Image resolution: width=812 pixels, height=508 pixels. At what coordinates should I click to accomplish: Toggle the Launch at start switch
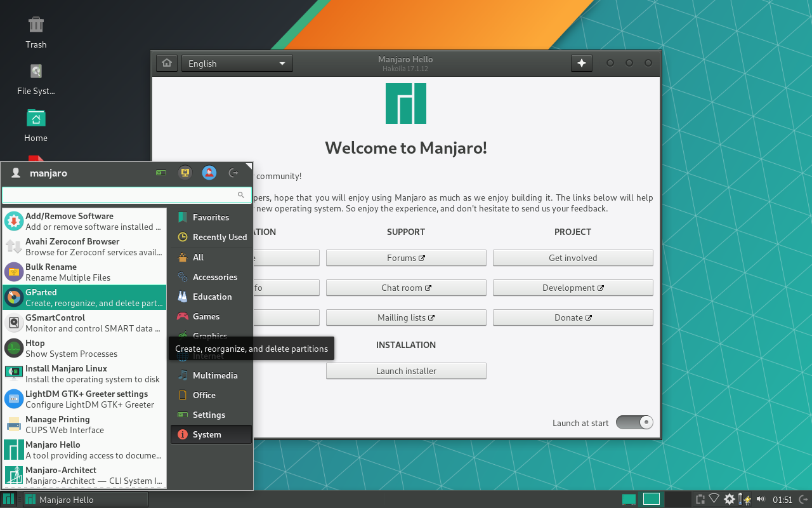click(x=634, y=422)
